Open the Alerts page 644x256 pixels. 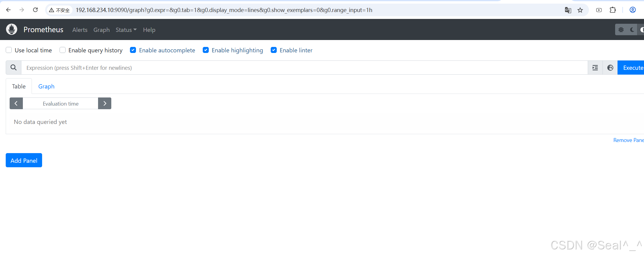[x=80, y=30]
